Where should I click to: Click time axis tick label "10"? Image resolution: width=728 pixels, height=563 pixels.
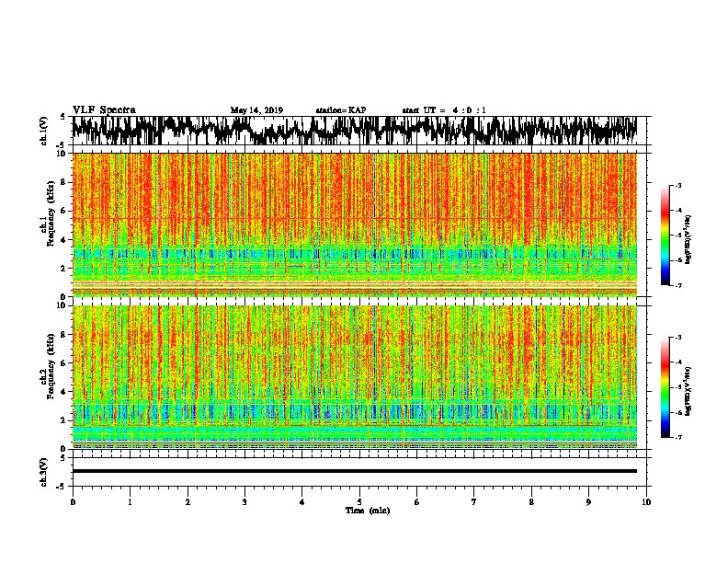(646, 501)
